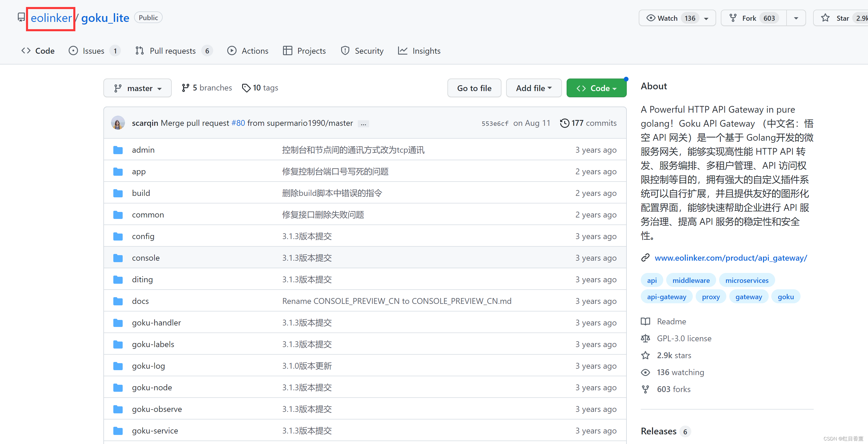Expand the commit message ellipsis
The height and width of the screenshot is (444, 868).
click(x=363, y=124)
